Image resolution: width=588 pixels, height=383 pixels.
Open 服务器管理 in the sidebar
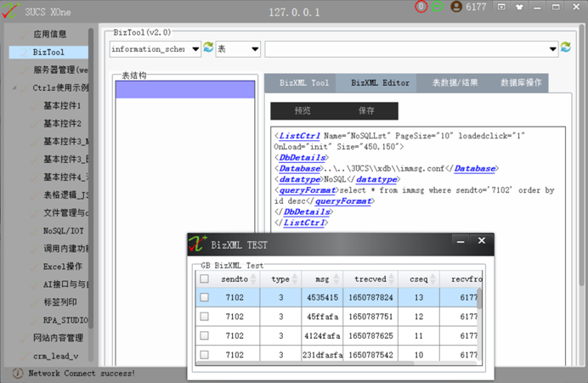point(60,70)
